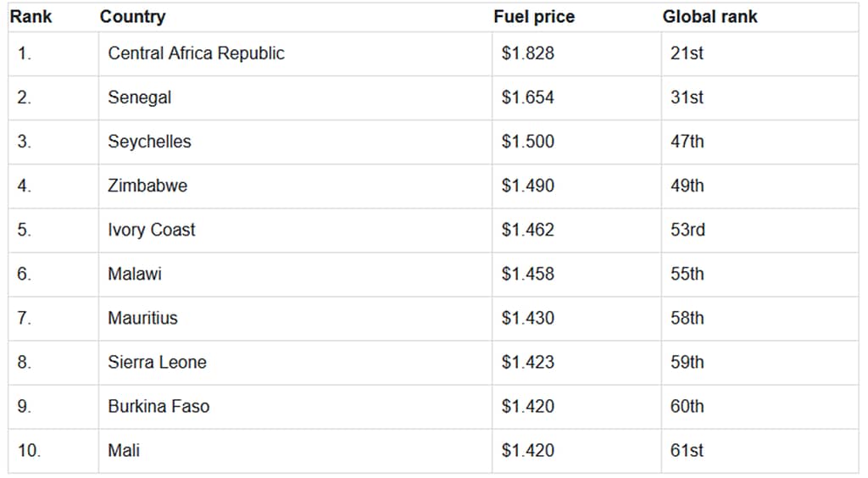Select the Malawi country cell
The image size is (868, 478).
(x=135, y=274)
